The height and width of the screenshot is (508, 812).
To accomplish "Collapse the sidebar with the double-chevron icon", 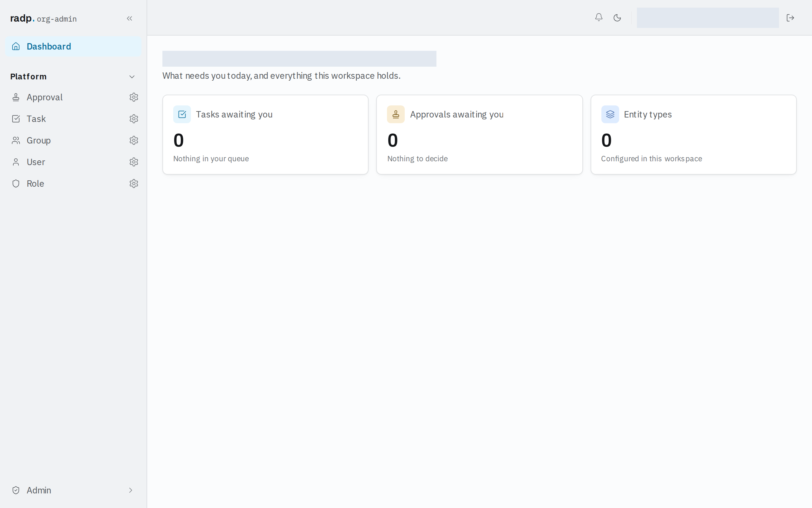I will pyautogui.click(x=129, y=18).
